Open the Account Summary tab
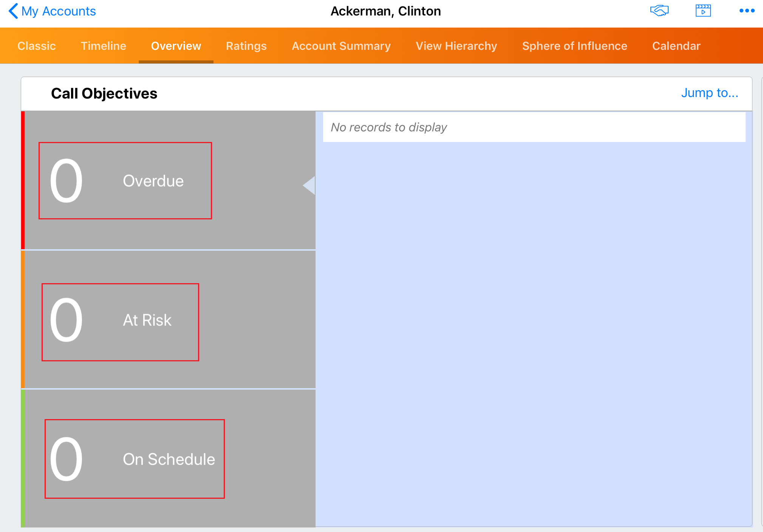This screenshot has width=763, height=532. [x=341, y=46]
